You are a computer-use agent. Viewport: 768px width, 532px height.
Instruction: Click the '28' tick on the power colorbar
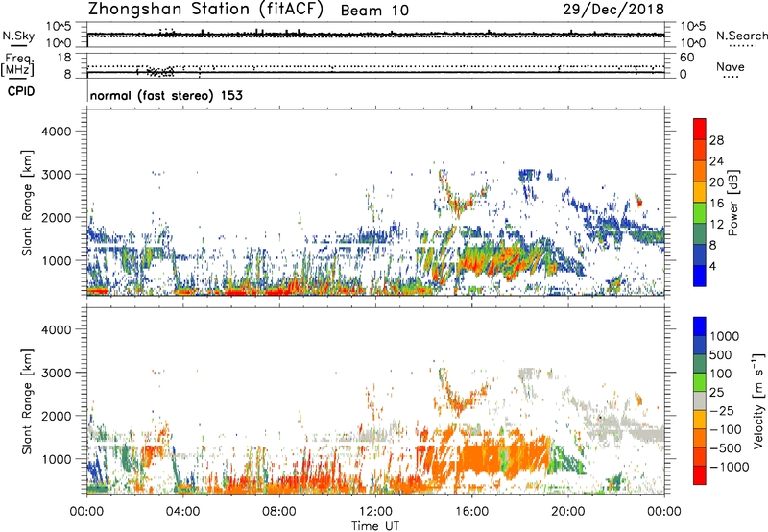[x=716, y=140]
